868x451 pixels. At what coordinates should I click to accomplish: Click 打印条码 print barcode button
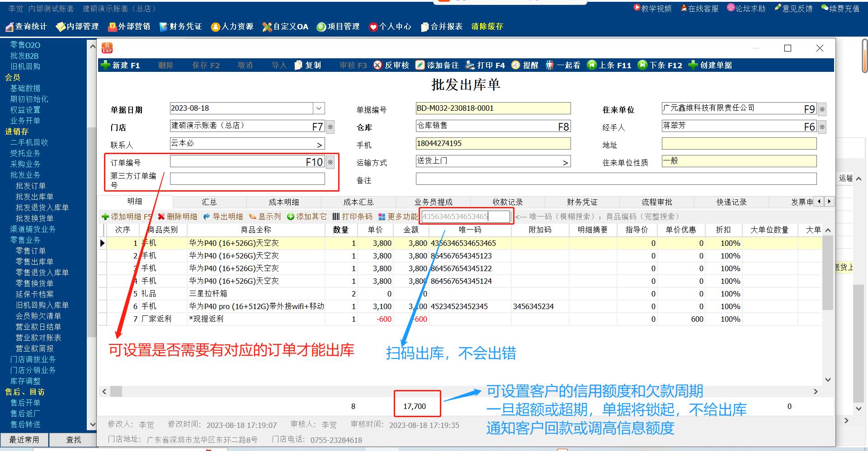[353, 217]
